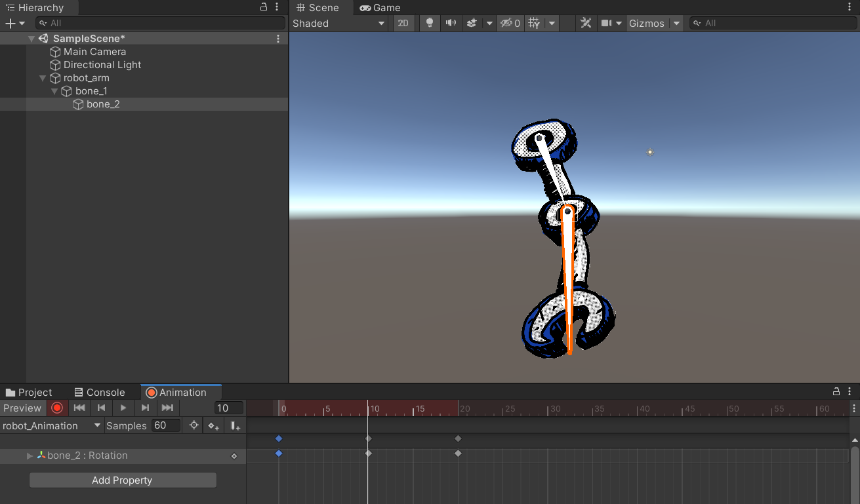Toggle 2D view mode in Scene

pos(403,23)
